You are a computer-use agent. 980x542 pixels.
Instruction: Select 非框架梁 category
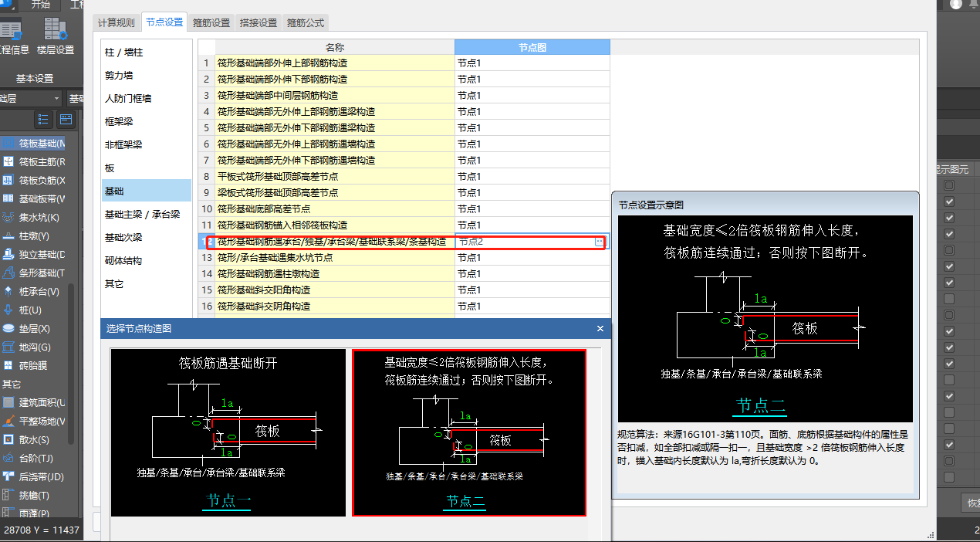[x=147, y=144]
